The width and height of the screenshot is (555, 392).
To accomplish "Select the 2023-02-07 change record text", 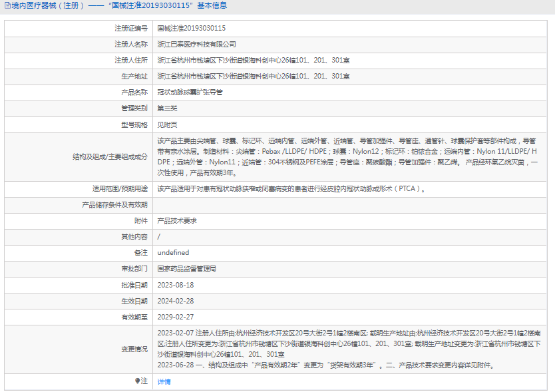I will pyautogui.click(x=349, y=343).
